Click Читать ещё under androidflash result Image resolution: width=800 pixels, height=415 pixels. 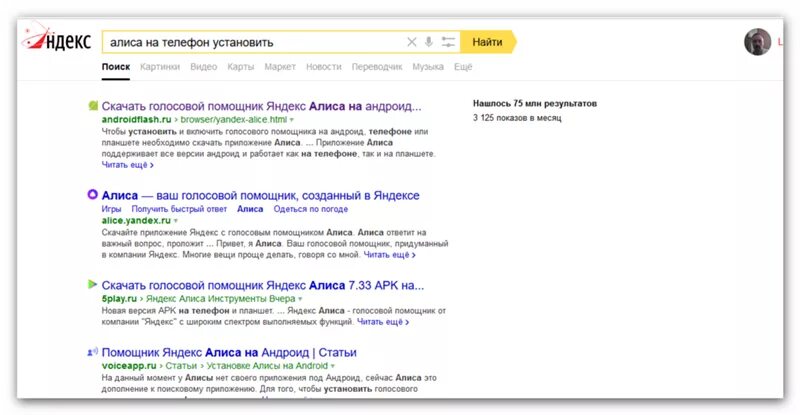coord(128,165)
